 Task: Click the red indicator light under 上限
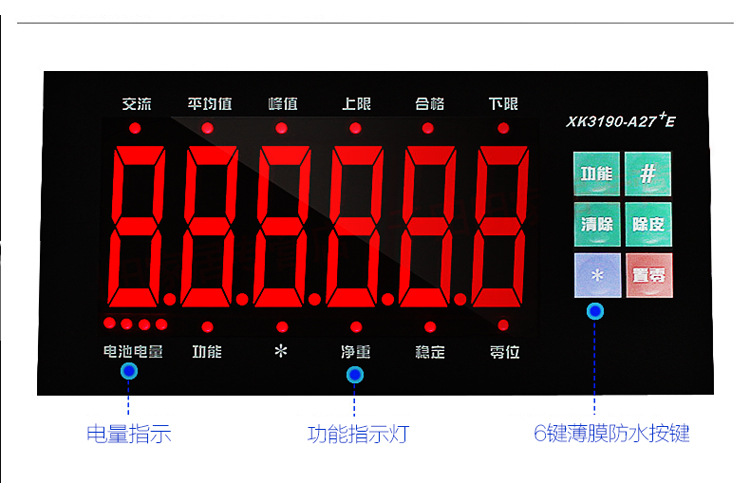(355, 128)
